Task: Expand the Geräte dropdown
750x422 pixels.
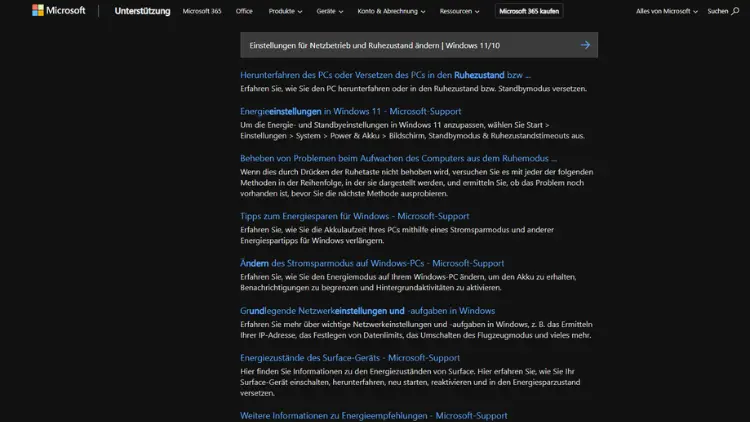Action: pos(330,11)
